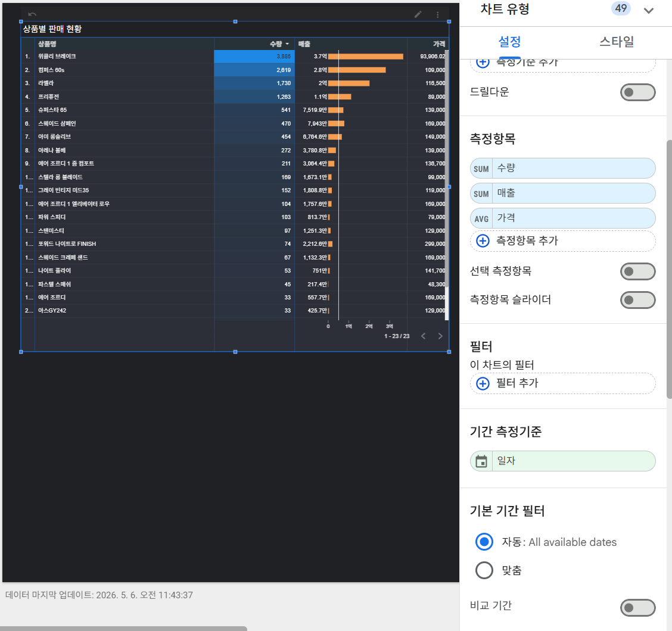Click the 측정항목 추가 button
672x631 pixels.
tap(563, 240)
